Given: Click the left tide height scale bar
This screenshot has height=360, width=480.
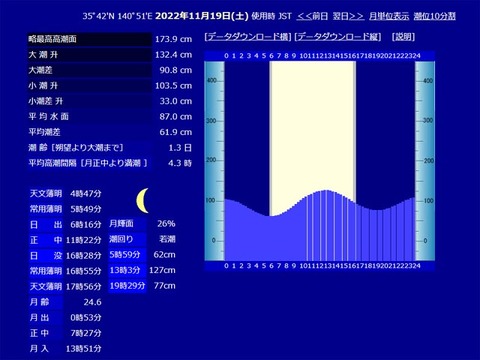Looking at the screenshot, I should (214, 161).
